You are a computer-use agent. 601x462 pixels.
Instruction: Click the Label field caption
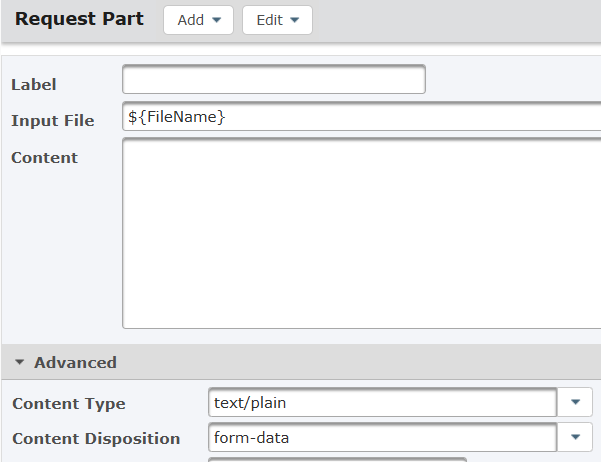(x=34, y=85)
